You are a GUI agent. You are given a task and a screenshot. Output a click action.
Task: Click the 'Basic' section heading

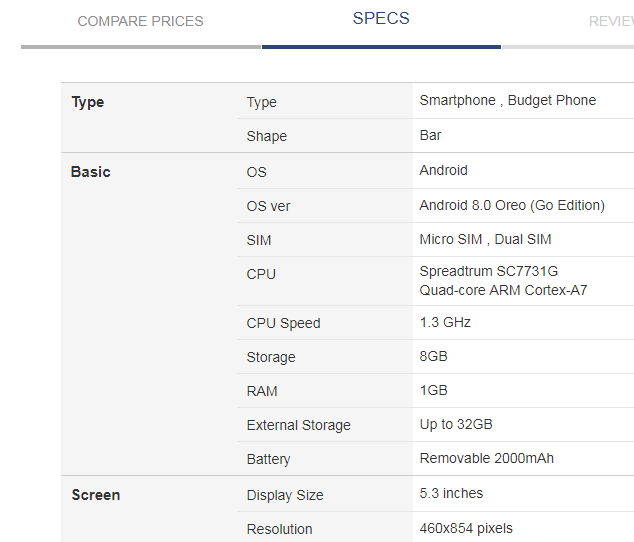tap(91, 171)
